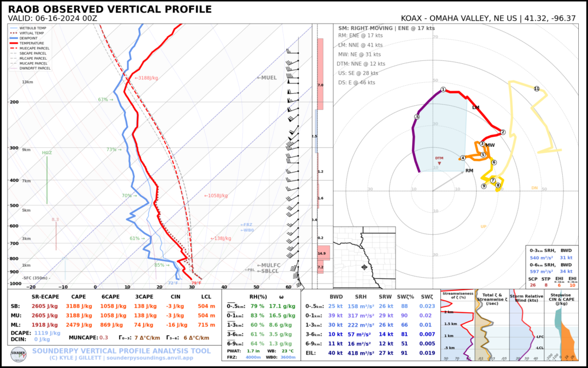Image resolution: width=588 pixels, height=368 pixels.
Task: Click the SounderPy logo in bottom-left corner
Action: [19, 353]
